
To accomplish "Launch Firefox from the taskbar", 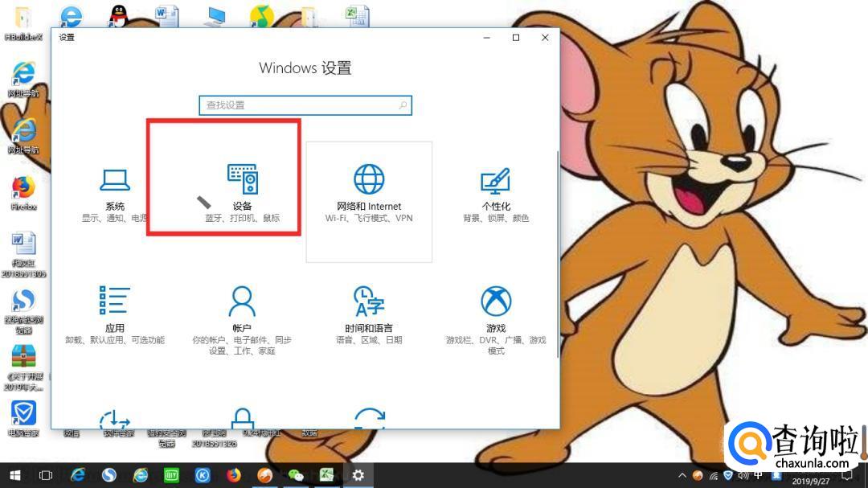I will [x=233, y=475].
